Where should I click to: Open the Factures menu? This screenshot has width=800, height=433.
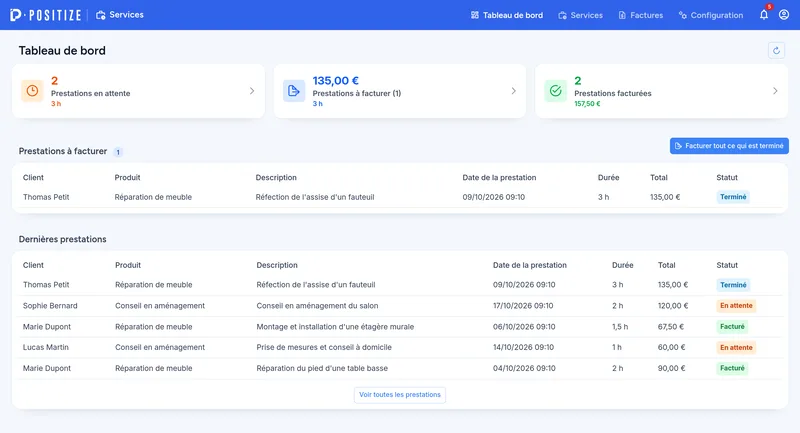click(641, 15)
